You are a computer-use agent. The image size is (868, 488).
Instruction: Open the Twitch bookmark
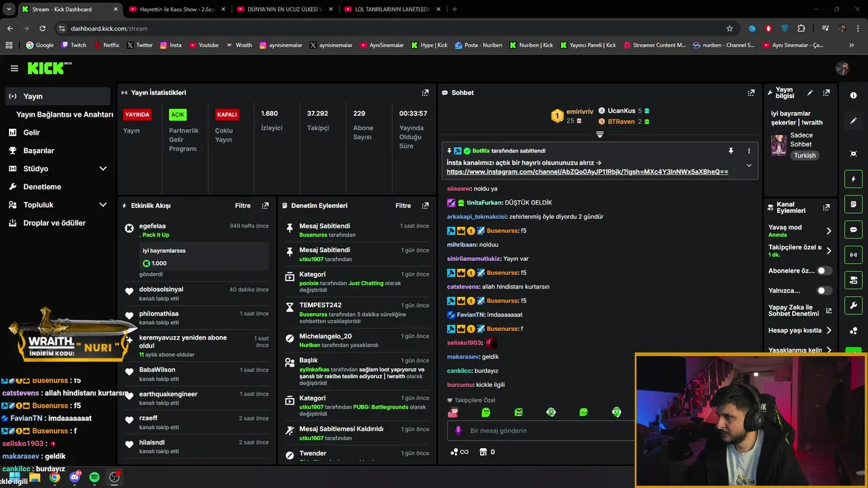point(73,45)
